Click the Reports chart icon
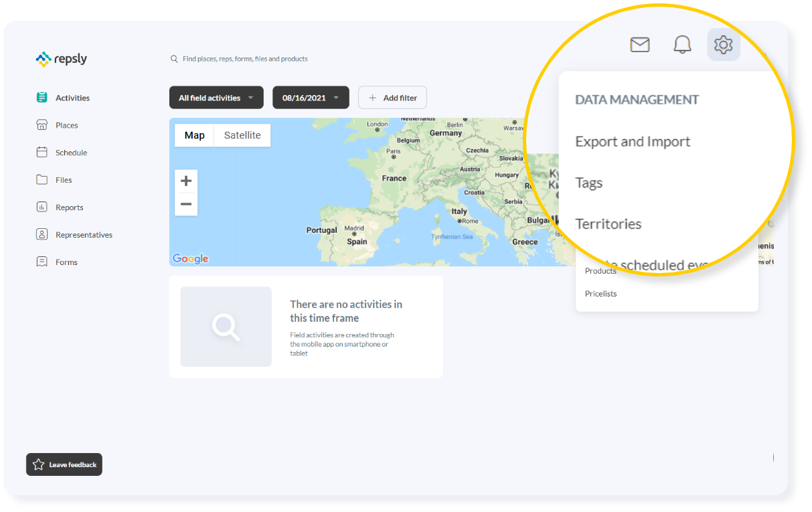812x512 pixels. (42, 207)
